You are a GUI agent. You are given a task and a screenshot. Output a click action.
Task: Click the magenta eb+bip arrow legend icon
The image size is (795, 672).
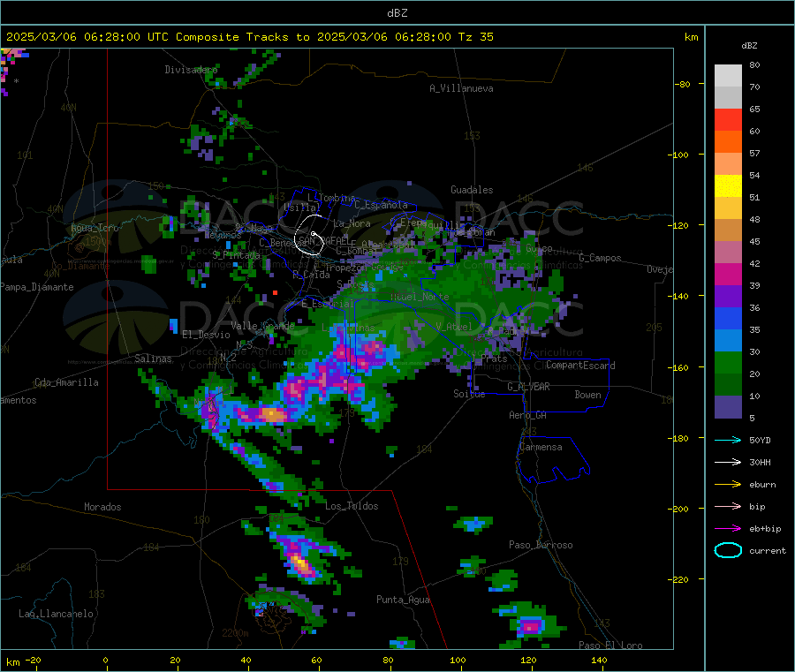[x=728, y=528]
